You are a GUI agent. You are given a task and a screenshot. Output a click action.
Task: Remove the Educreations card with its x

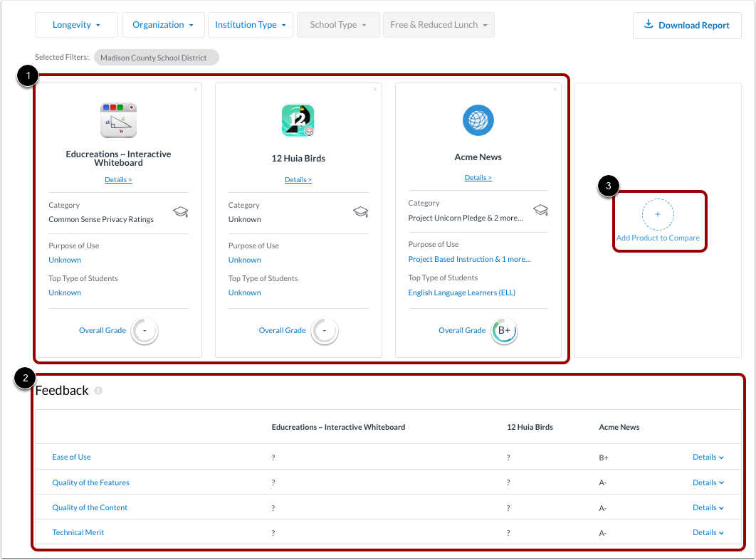pyautogui.click(x=195, y=89)
